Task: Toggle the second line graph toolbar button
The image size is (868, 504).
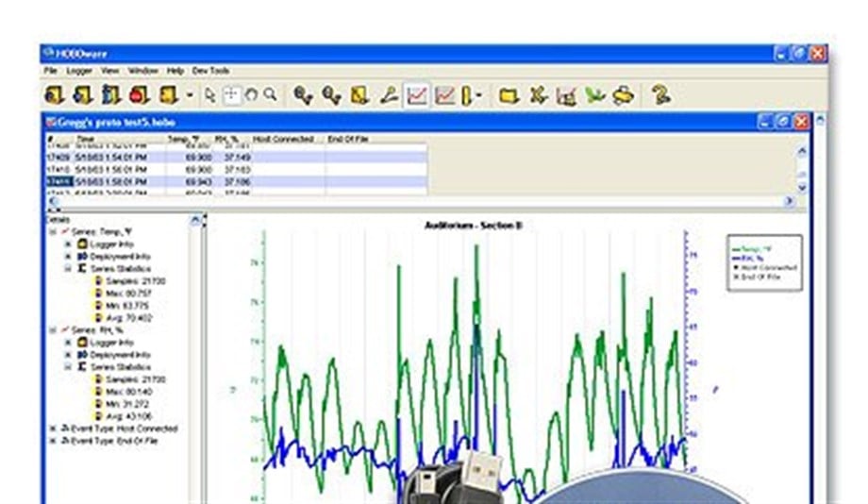Action: [444, 95]
